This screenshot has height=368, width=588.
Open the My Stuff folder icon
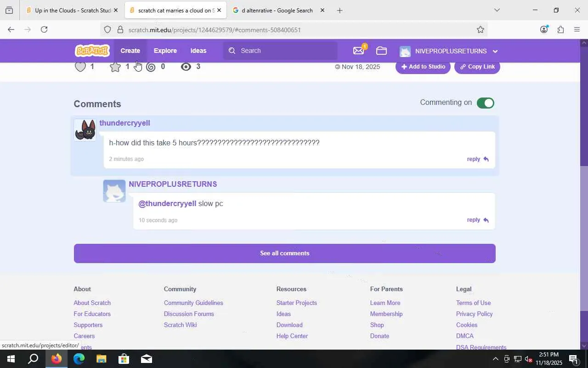click(x=381, y=51)
